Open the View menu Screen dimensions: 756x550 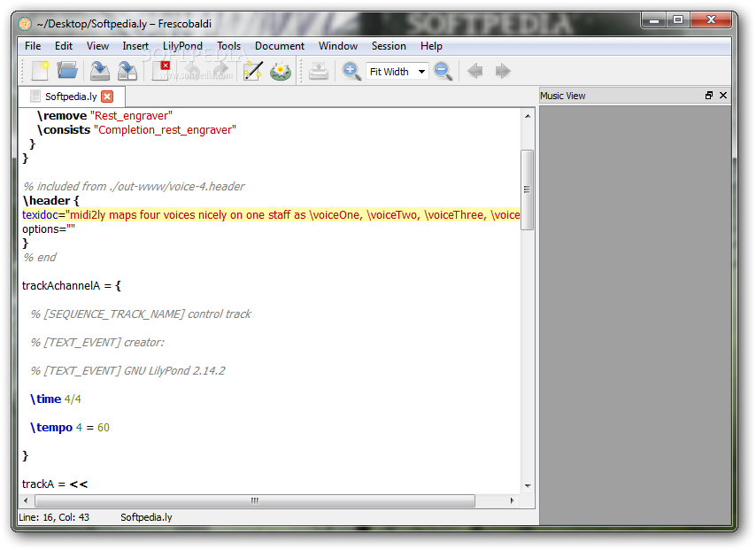(97, 46)
